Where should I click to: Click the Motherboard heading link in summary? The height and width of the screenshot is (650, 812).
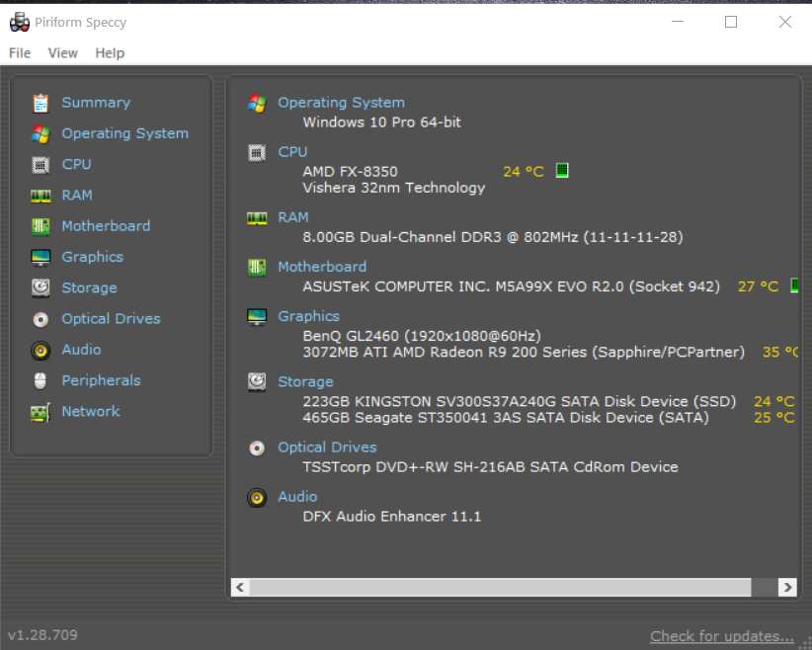pos(322,267)
